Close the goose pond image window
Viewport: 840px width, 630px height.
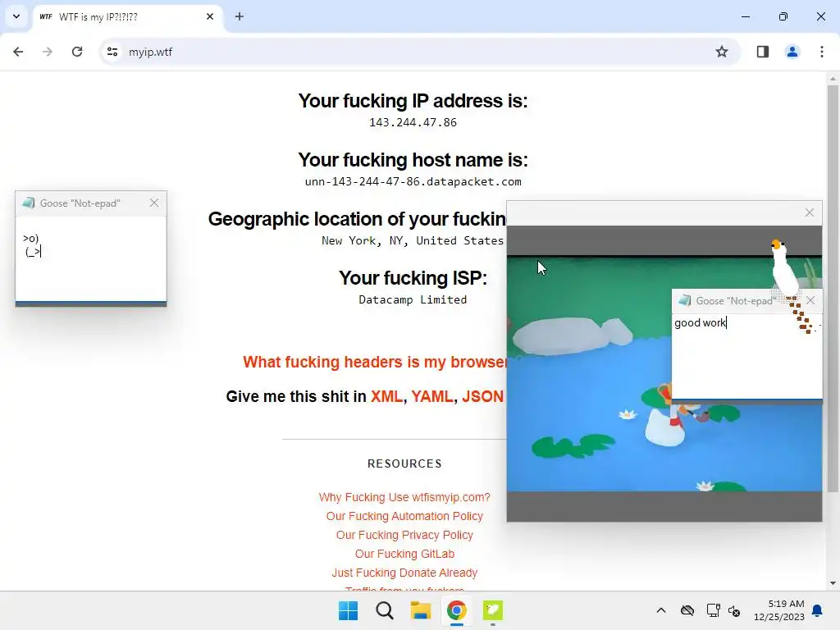point(810,212)
